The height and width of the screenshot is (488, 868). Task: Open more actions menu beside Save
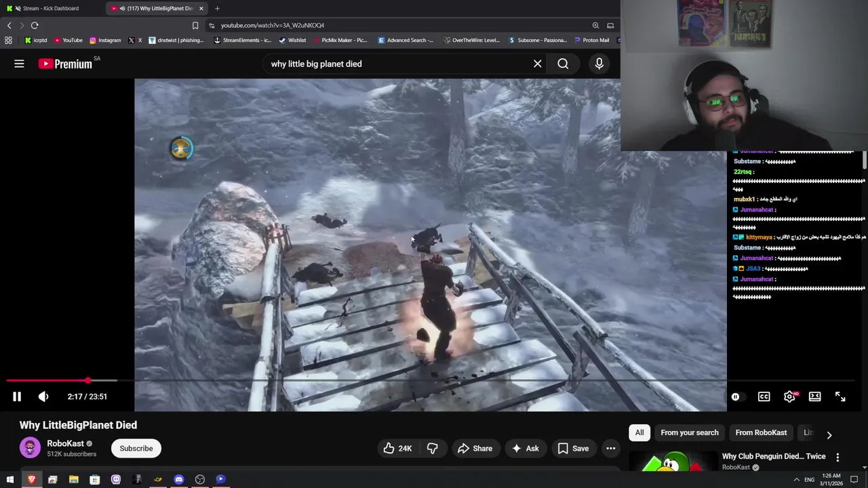tap(610, 448)
